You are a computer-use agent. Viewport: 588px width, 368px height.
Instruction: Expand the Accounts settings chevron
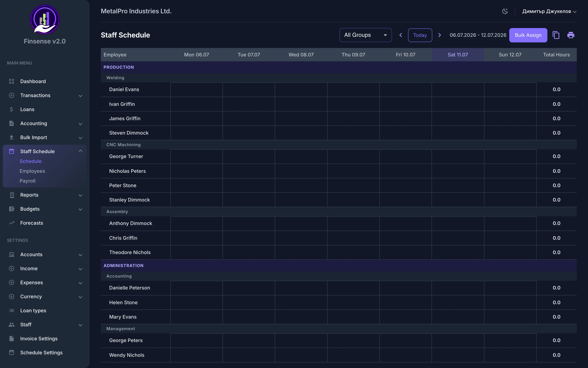coord(80,255)
